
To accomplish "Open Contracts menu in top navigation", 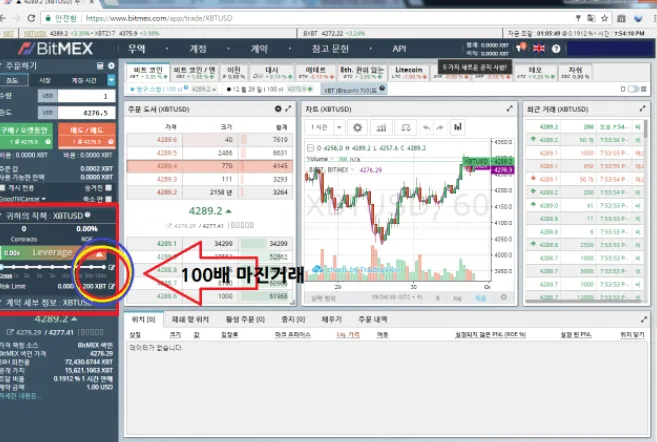I will [x=259, y=49].
